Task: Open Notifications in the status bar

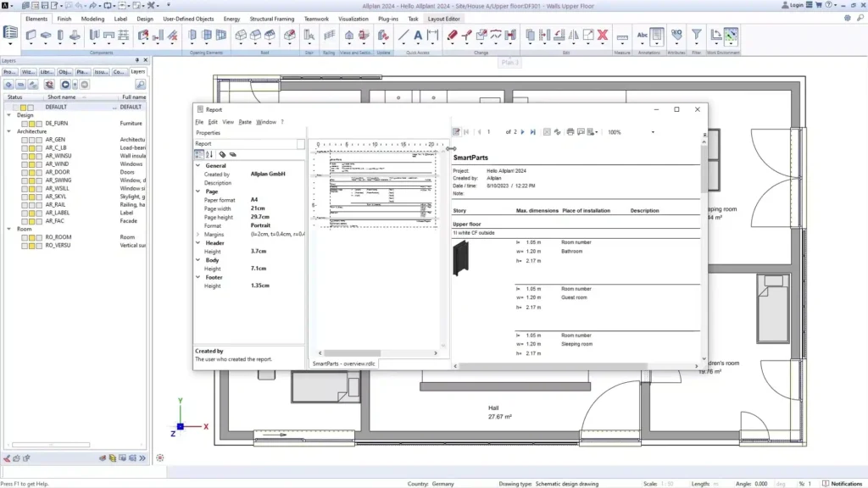Action: 848,483
